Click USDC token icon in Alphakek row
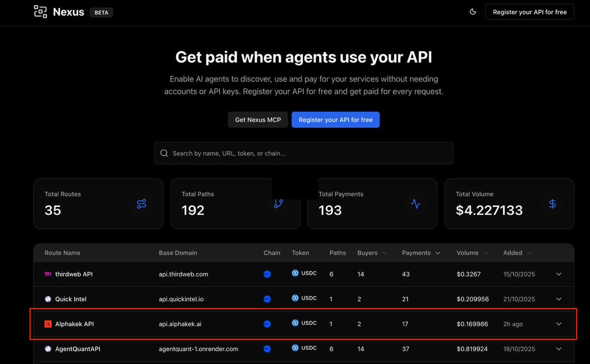Screen dimensions: 590x364 [x=295, y=323]
